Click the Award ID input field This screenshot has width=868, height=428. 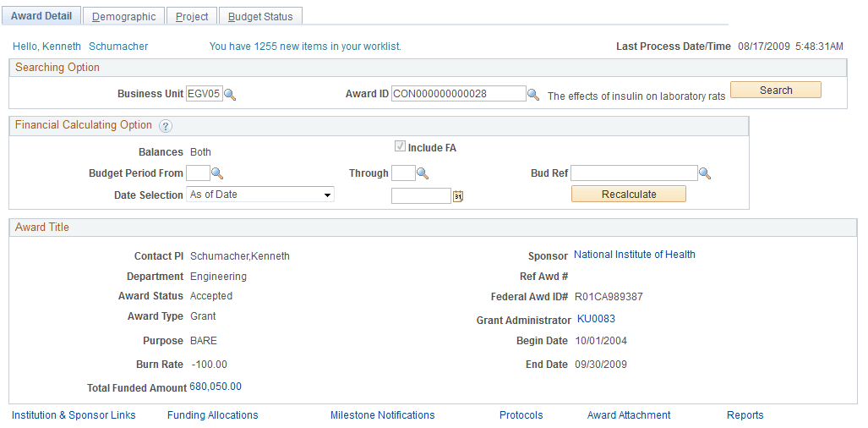458,94
